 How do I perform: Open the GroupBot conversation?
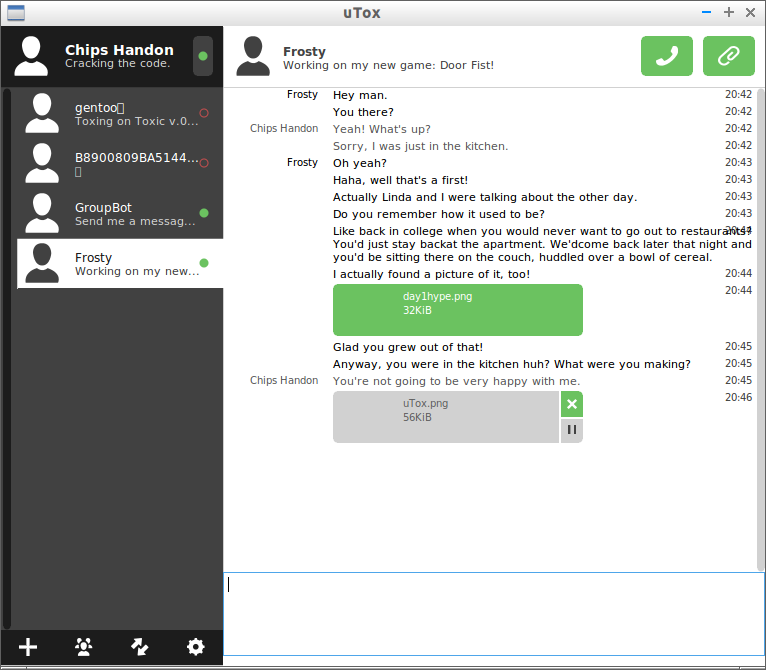coord(120,214)
